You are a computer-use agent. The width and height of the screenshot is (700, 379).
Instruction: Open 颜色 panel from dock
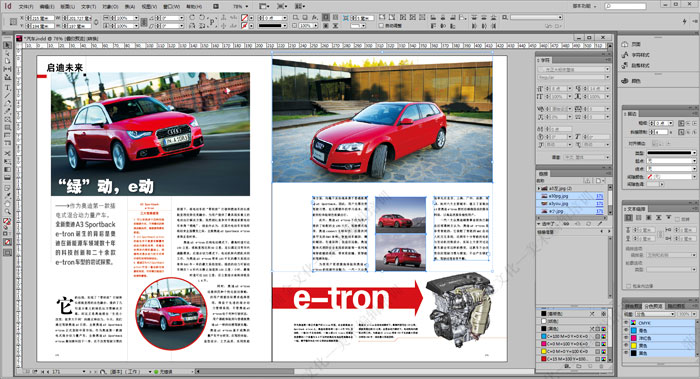tap(636, 81)
